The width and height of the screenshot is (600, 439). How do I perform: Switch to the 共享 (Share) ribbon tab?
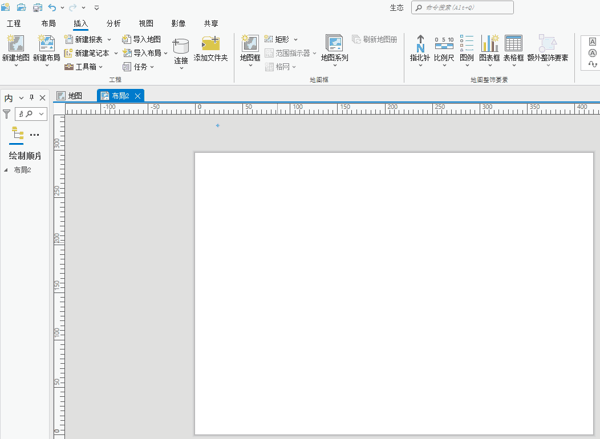tap(211, 24)
